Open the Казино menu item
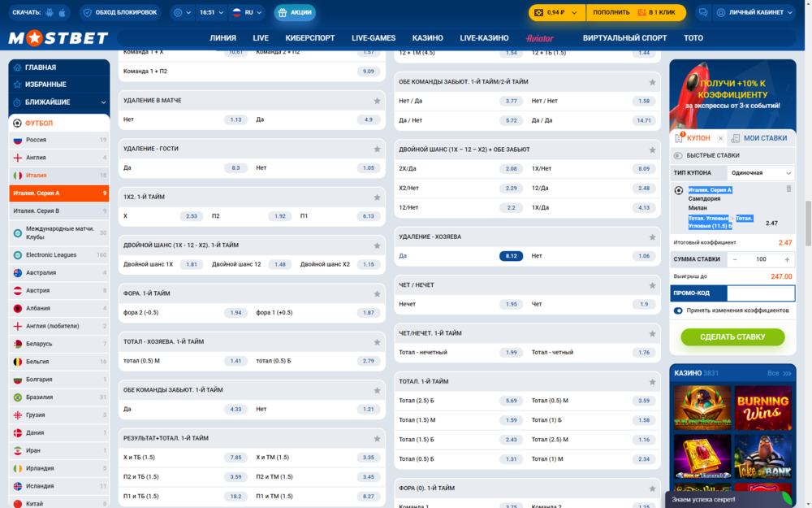 pos(427,38)
